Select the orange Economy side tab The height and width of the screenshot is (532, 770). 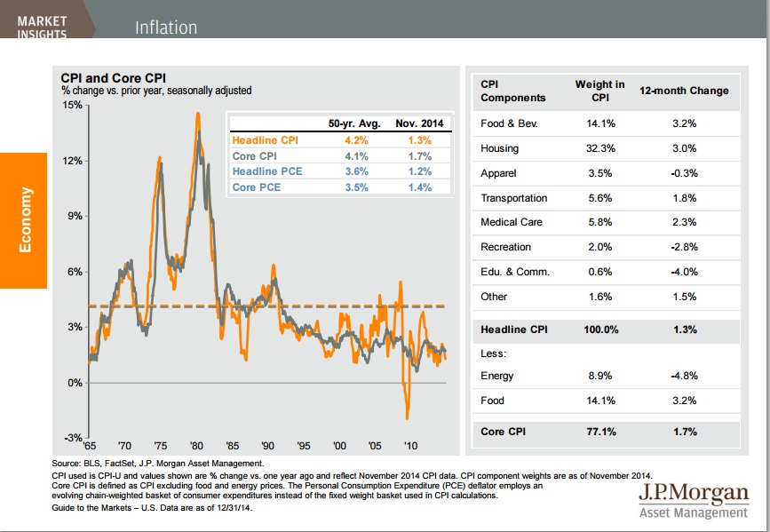[22, 219]
